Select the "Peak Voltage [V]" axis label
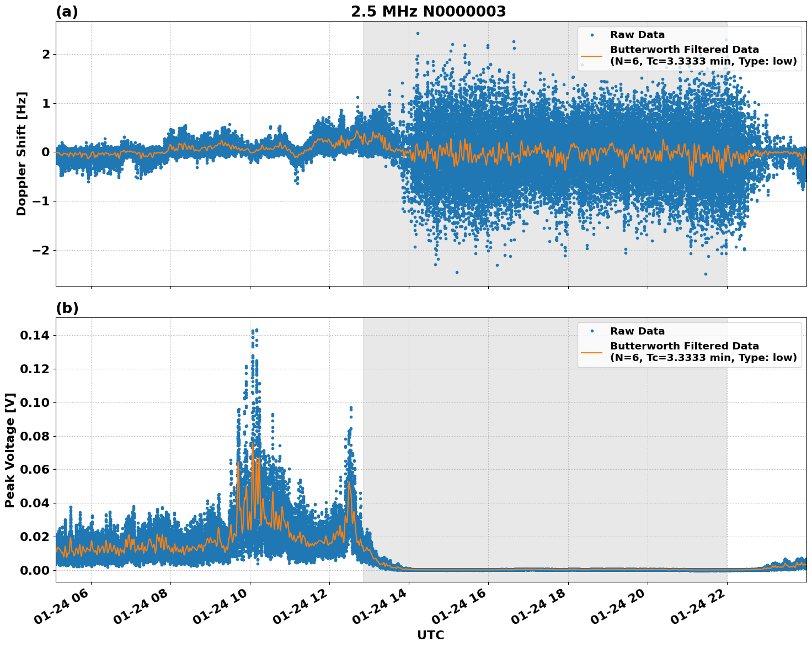Screen dimensions: 812x647 pyautogui.click(x=10, y=450)
